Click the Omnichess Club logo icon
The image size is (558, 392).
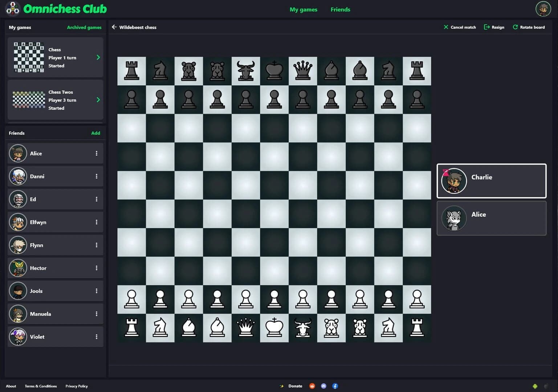12,9
